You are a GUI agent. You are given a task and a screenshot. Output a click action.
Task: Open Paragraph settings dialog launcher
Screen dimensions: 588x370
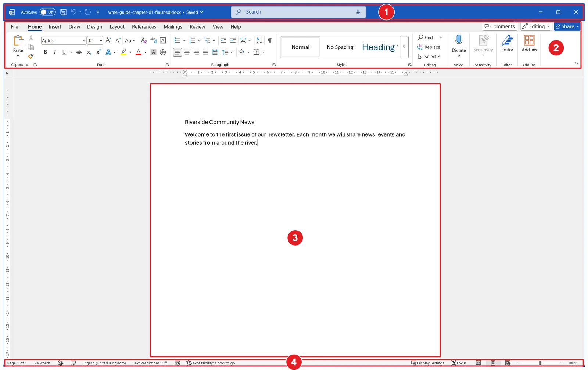coord(274,65)
